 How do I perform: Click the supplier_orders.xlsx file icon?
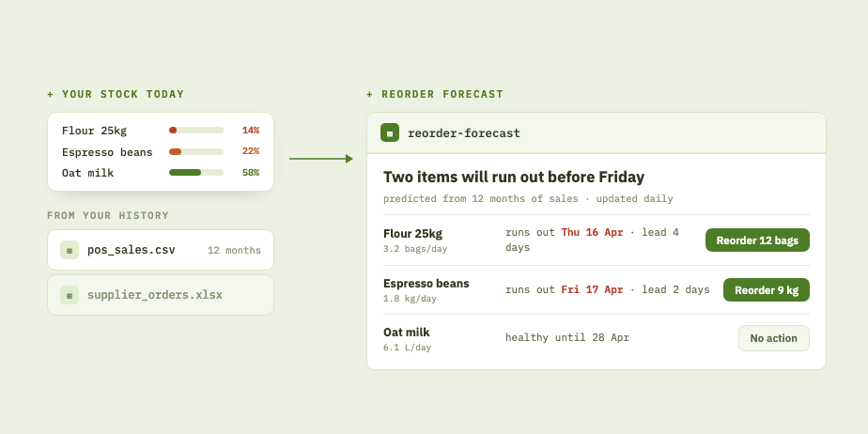coord(70,295)
